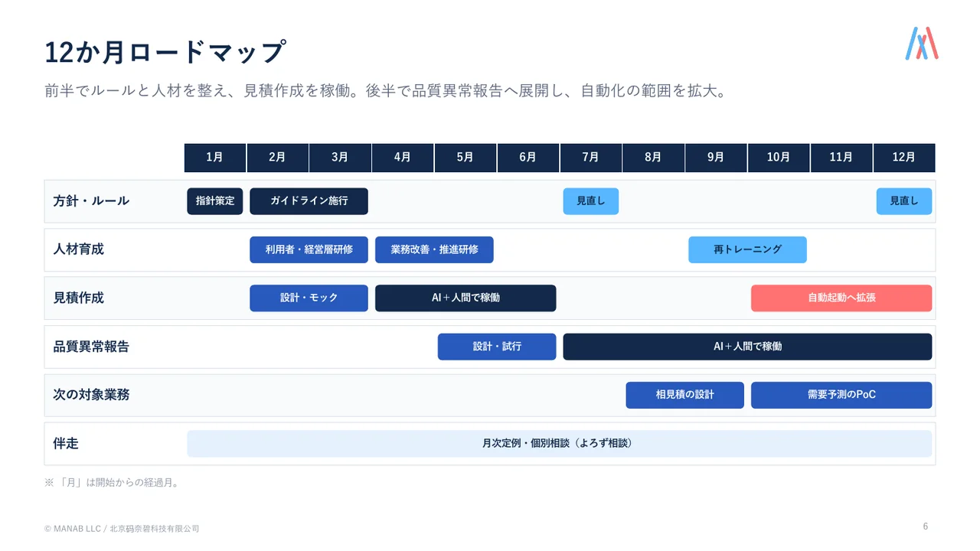Click the 10月 column header
This screenshot has width=980, height=551.
point(779,158)
